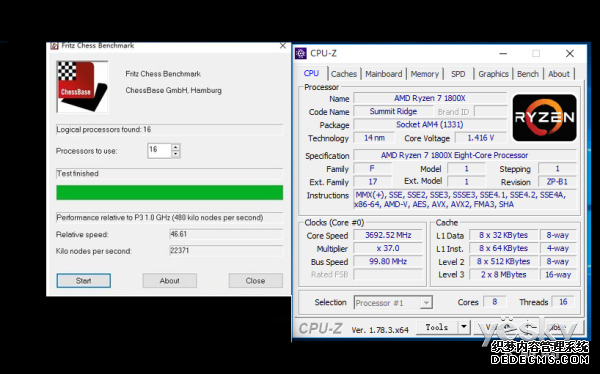600x374 pixels.
Task: Click the Level 3 16-way field
Action: pyautogui.click(x=558, y=274)
